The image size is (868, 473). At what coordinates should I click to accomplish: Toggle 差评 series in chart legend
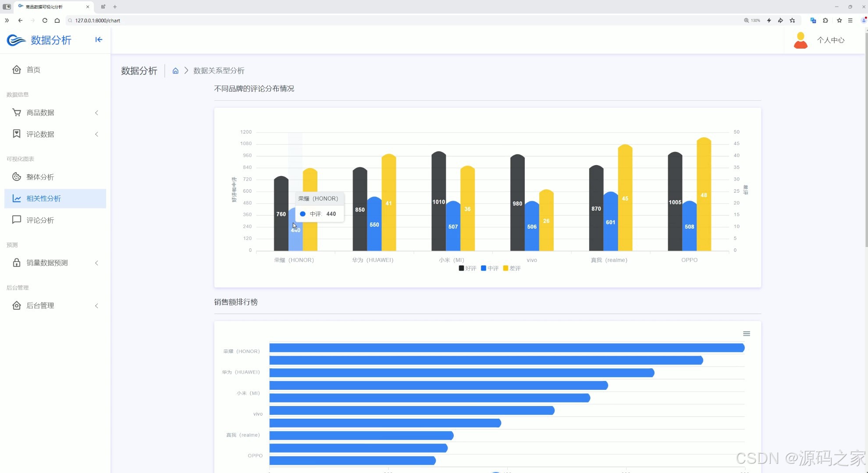(x=512, y=268)
